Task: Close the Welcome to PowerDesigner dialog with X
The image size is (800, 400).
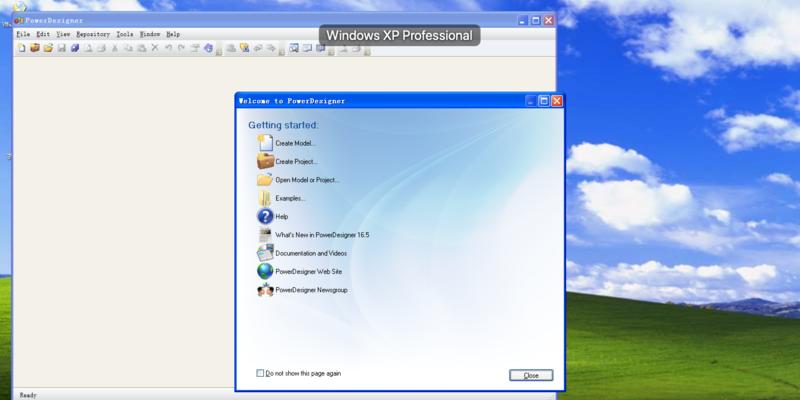Action: pyautogui.click(x=557, y=101)
